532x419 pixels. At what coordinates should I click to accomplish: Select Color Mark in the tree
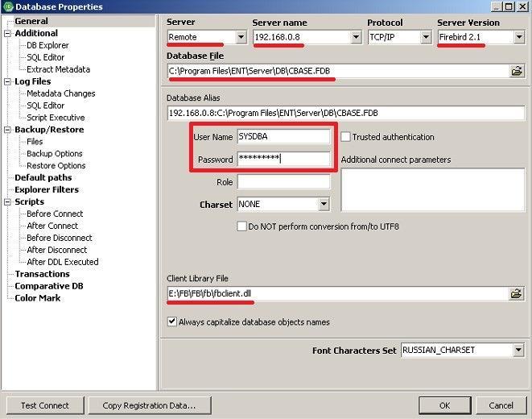coord(38,298)
